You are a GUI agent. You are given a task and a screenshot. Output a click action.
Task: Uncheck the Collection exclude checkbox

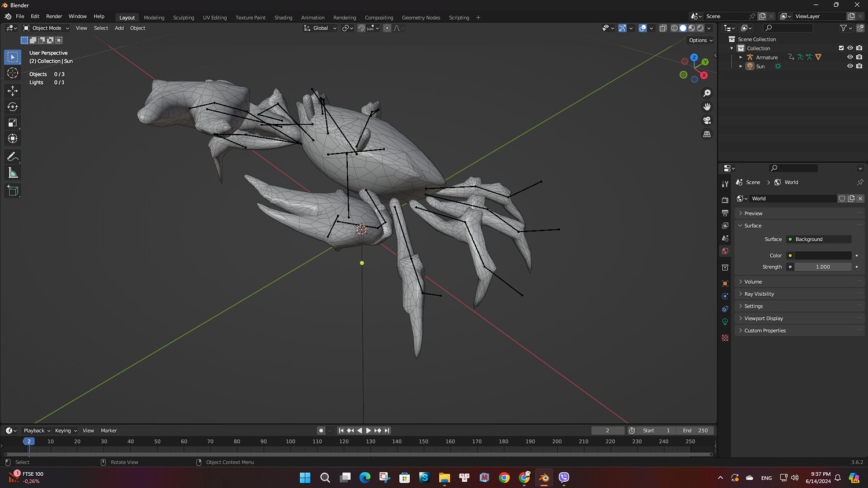pyautogui.click(x=841, y=48)
